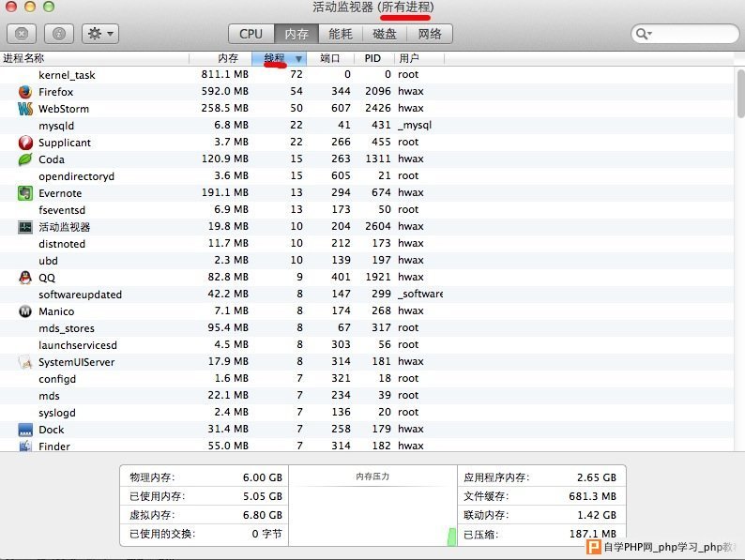Select the syslogd process
The width and height of the screenshot is (745, 560).
point(367,413)
